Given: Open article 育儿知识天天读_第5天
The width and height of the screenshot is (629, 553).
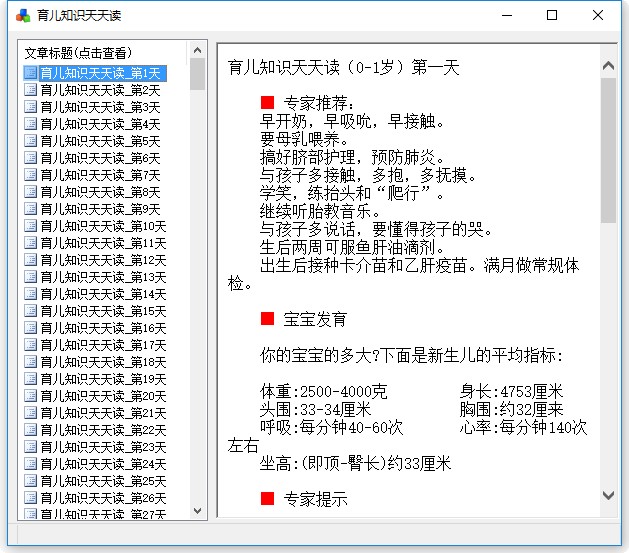Looking at the screenshot, I should (100, 141).
